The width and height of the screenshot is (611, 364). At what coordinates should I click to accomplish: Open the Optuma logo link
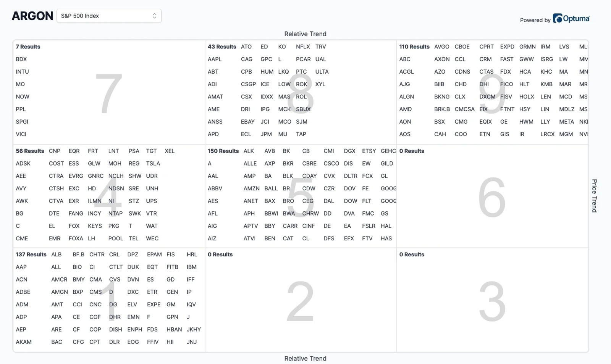point(571,18)
